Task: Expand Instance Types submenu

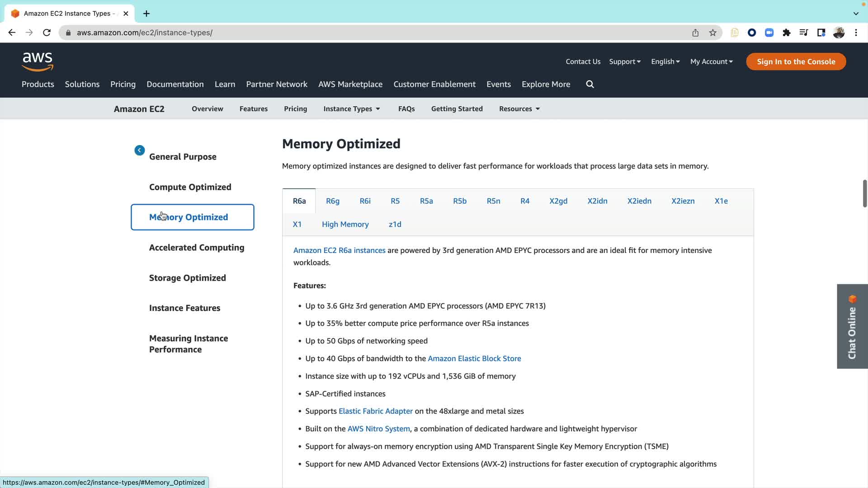Action: 352,109
